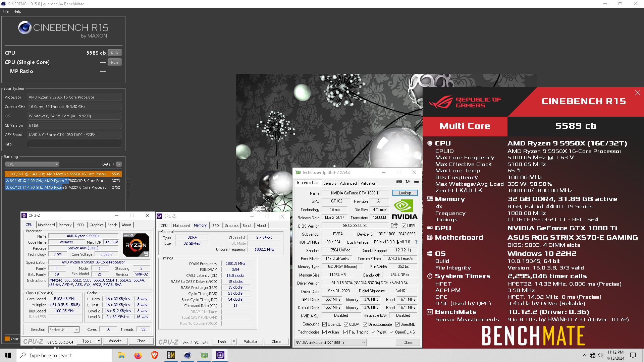Take a GPU-Z screenshot with camera icon
Viewport: 644px width, 362px height.
pos(399,181)
